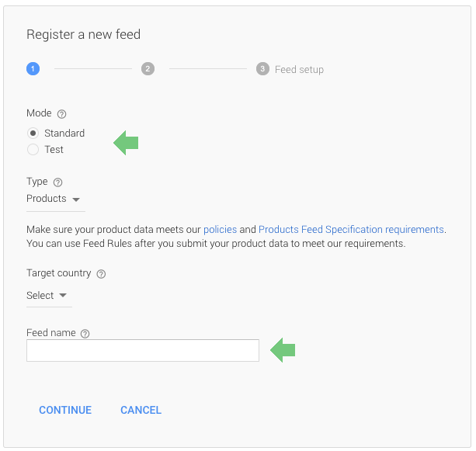Open the Products type dropdown
The height and width of the screenshot is (451, 476).
point(53,199)
